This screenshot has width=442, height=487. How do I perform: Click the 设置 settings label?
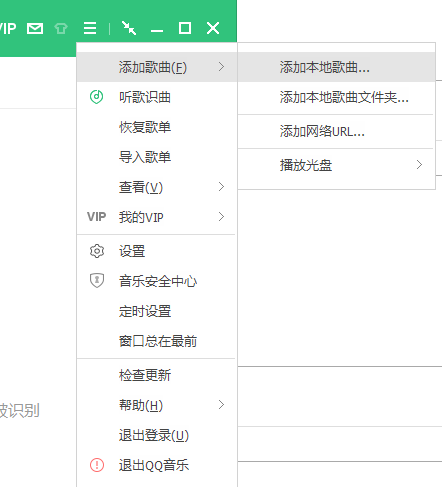[132, 251]
